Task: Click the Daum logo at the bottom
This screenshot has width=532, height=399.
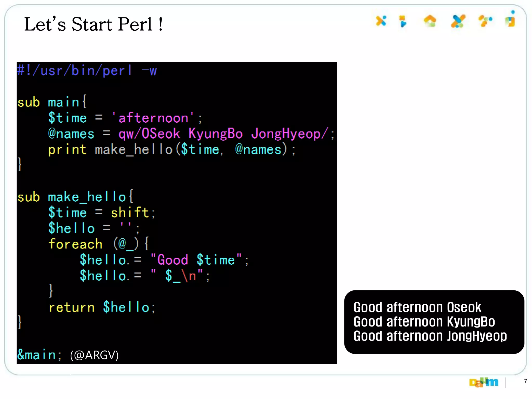Action: coord(483,382)
